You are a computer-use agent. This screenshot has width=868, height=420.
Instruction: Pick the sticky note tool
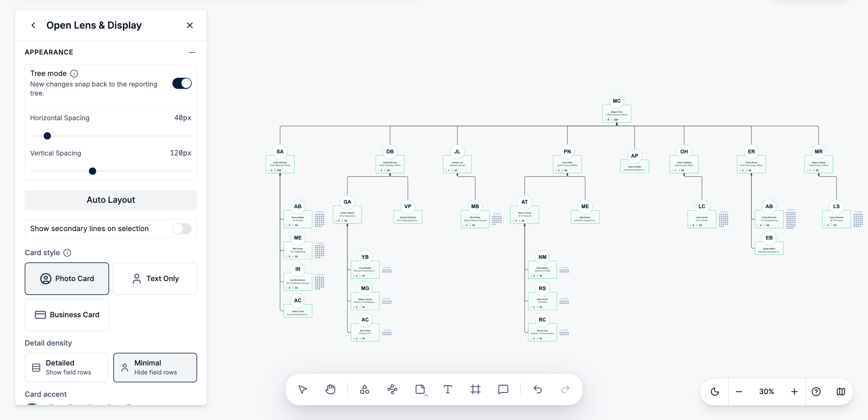[420, 390]
